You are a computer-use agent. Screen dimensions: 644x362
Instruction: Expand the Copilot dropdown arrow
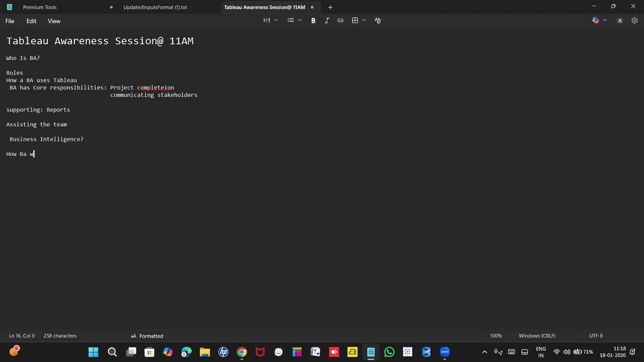click(x=605, y=21)
